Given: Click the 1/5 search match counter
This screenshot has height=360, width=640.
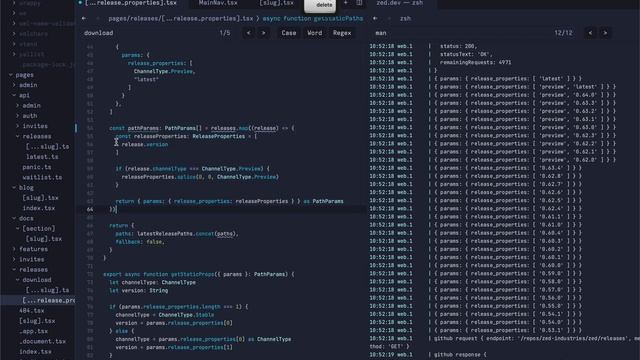Looking at the screenshot, I should 225,33.
